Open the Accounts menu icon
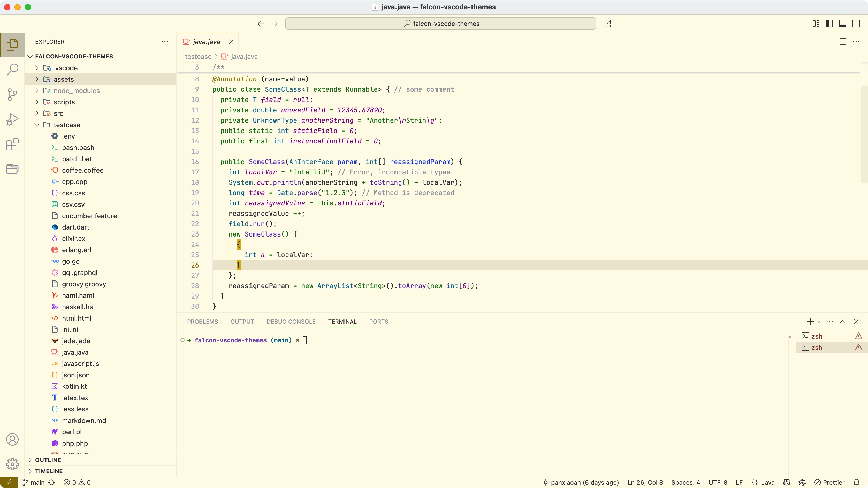The height and width of the screenshot is (488, 868). tap(12, 439)
